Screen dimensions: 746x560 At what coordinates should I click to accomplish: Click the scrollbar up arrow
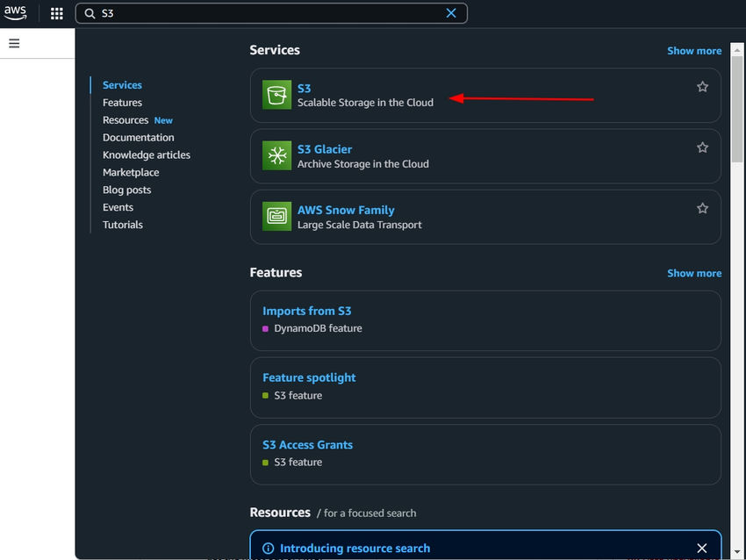[737, 49]
